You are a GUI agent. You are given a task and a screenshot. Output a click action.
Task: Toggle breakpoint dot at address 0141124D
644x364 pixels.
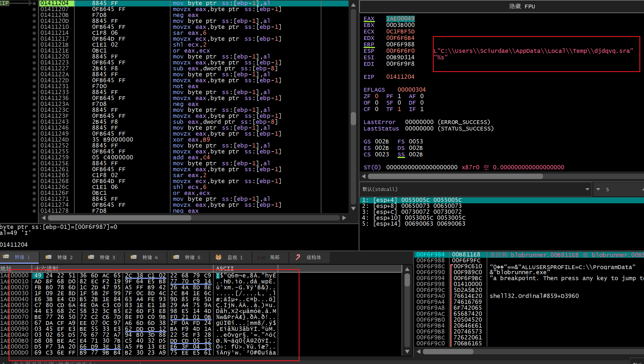tap(34, 140)
